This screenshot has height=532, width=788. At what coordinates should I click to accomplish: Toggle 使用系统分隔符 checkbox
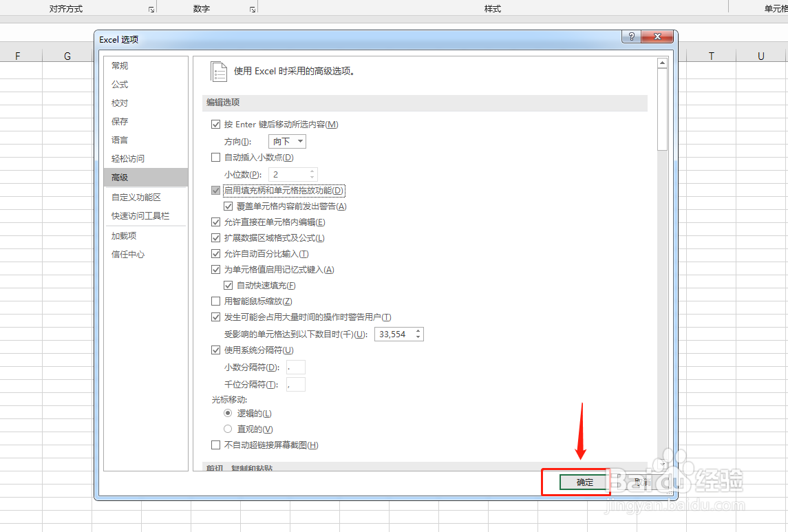215,350
